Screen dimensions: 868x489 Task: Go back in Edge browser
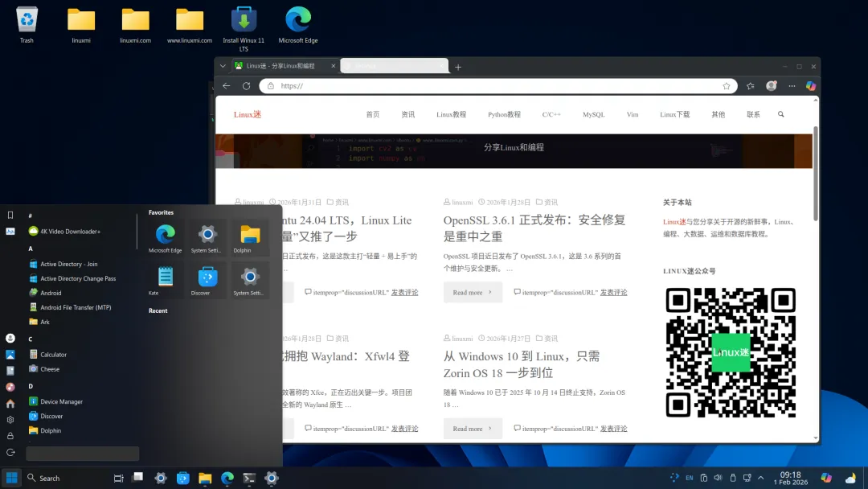click(227, 86)
